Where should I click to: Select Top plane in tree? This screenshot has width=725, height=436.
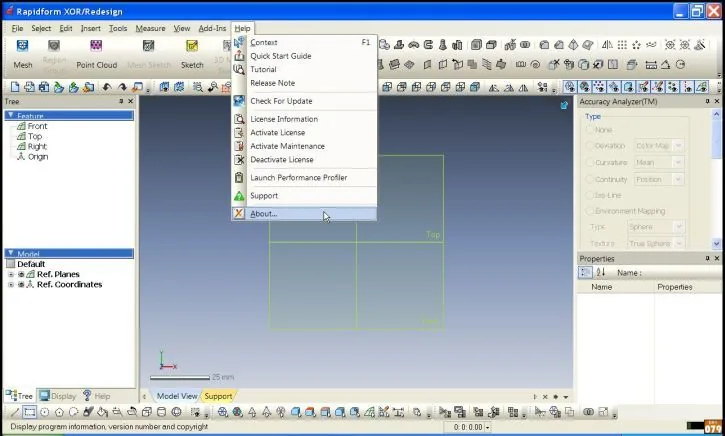click(x=30, y=136)
